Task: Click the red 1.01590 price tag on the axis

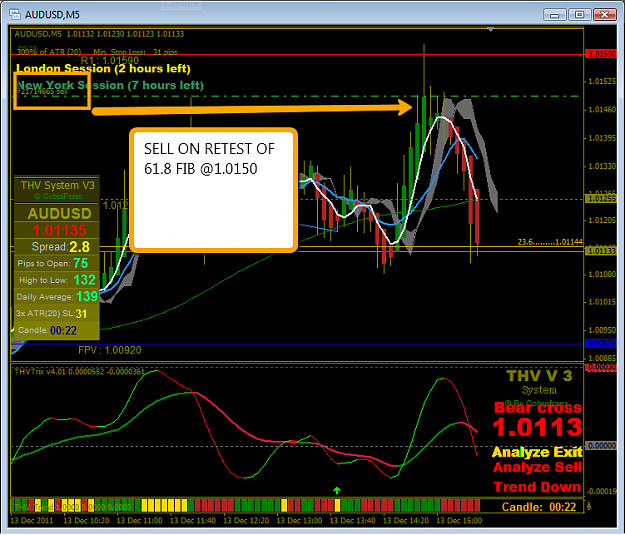Action: [601, 54]
